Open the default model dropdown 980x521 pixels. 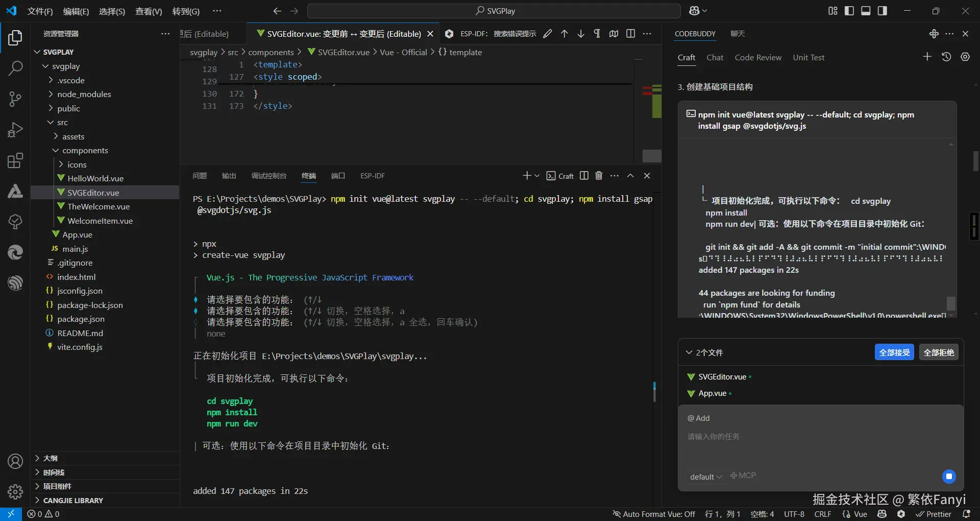(706, 477)
